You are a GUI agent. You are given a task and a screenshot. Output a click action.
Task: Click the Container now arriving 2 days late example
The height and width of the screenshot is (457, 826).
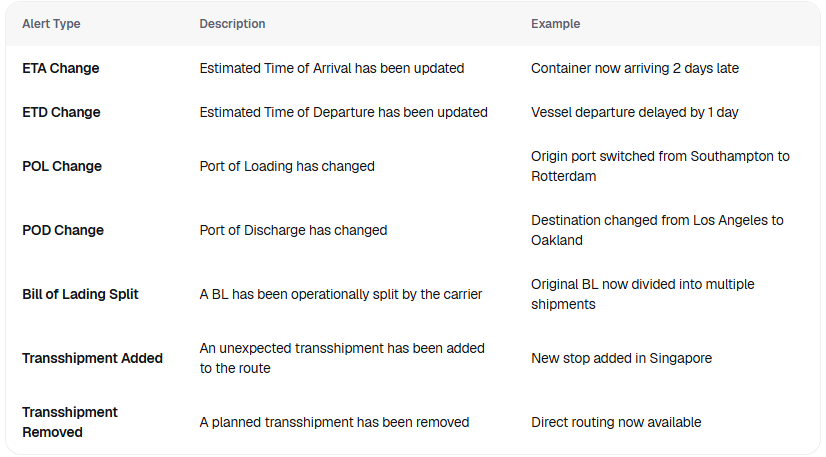pos(635,69)
